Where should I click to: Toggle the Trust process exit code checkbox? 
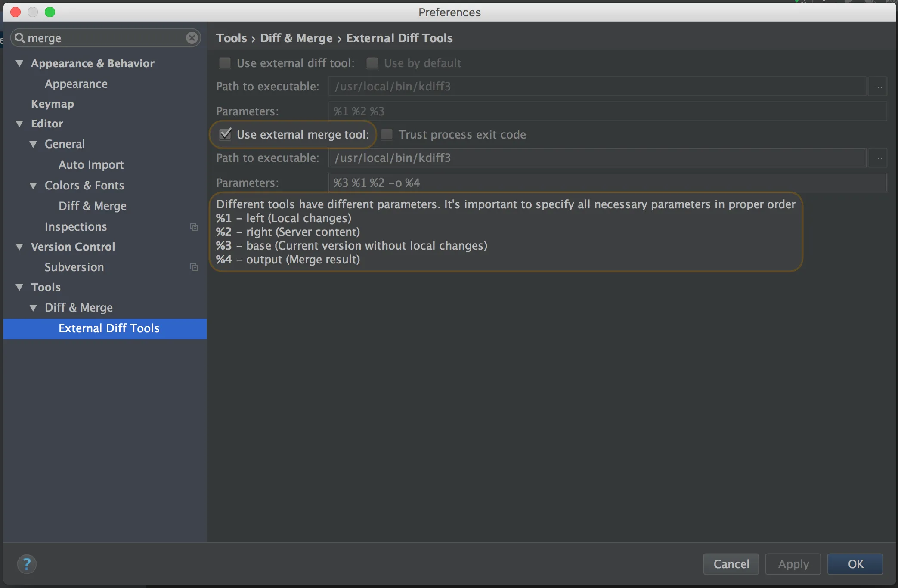pyautogui.click(x=387, y=134)
